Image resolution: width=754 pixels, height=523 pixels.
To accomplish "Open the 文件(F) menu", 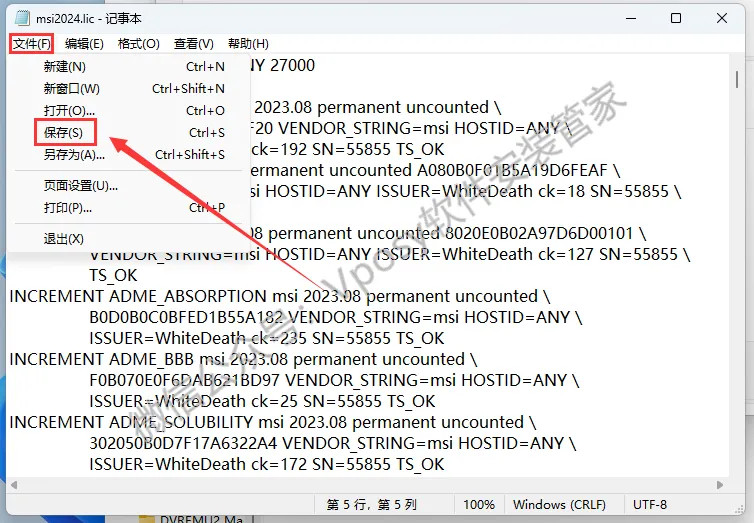I will coord(31,44).
